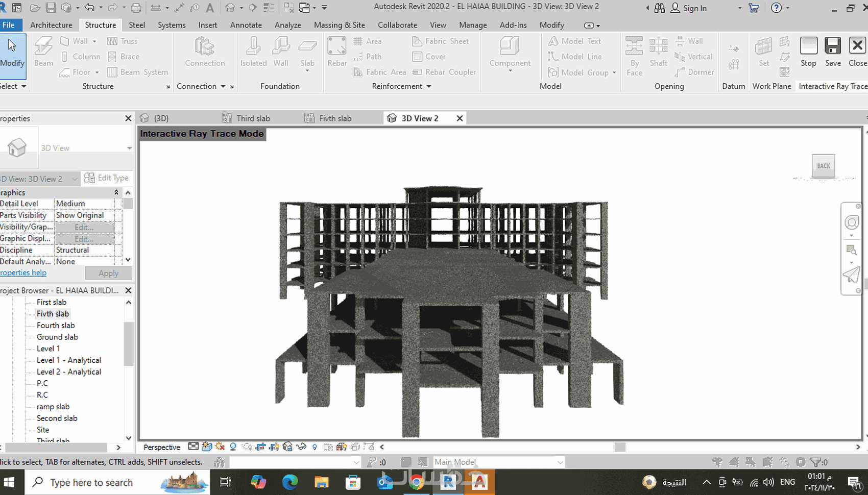
Task: Save the ray trace rendering
Action: [x=833, y=52]
